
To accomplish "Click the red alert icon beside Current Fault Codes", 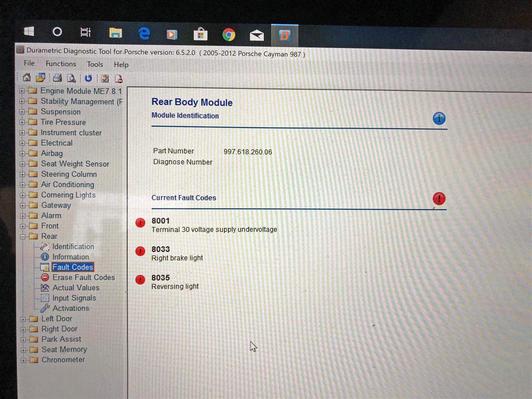I will click(439, 199).
